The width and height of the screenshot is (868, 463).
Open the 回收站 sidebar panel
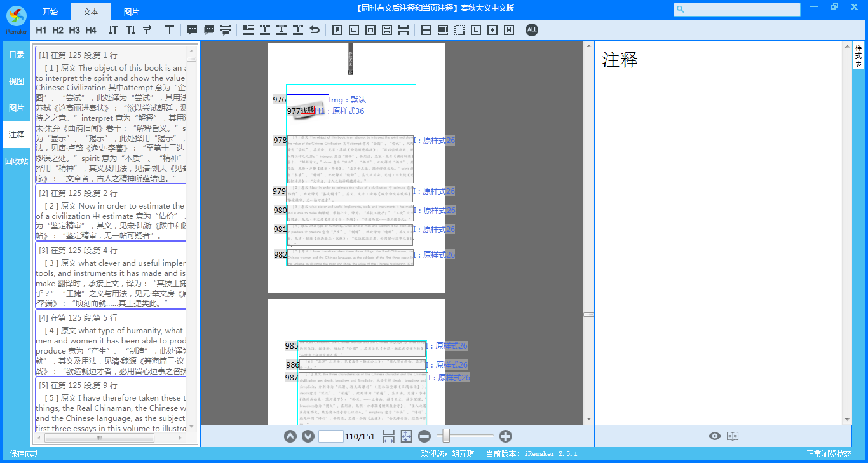[17, 161]
